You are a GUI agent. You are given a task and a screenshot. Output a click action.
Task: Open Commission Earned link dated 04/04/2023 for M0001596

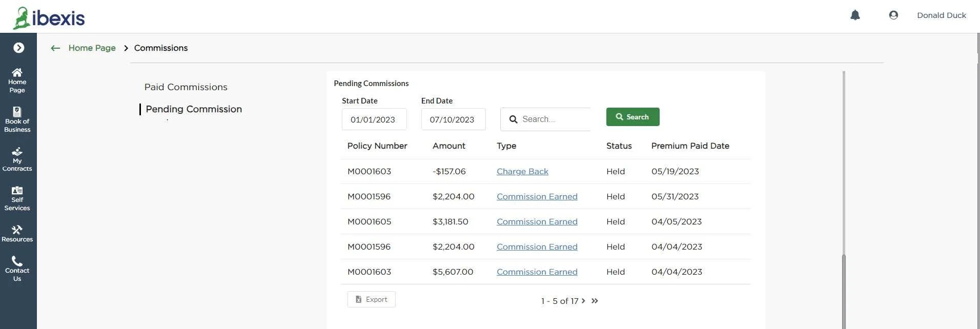[537, 247]
